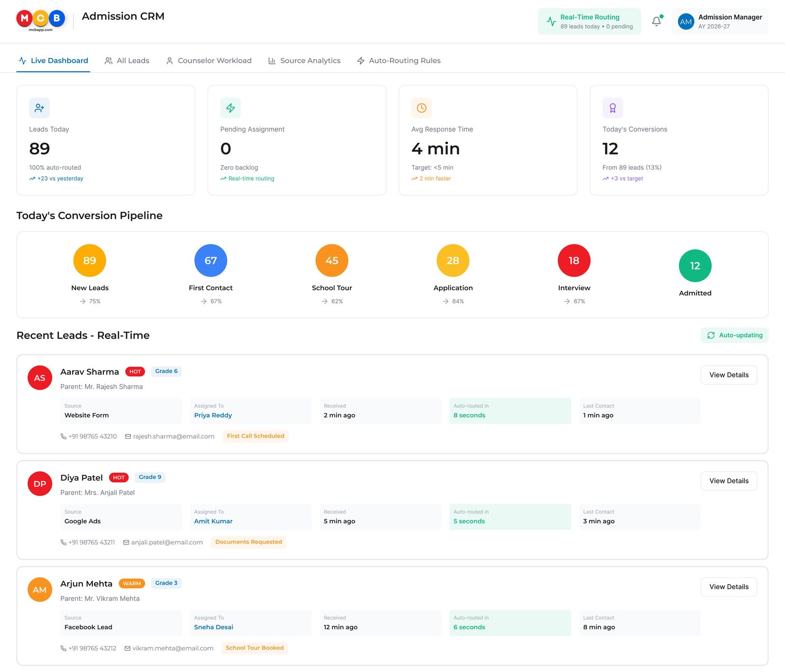Click the anjali.patel@email.com address

[167, 542]
